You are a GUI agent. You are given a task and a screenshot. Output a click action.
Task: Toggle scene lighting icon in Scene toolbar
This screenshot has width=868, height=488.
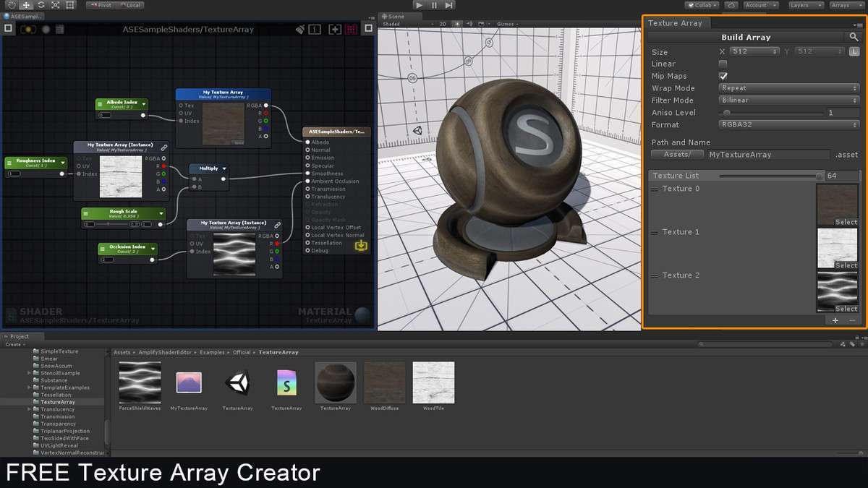click(x=458, y=24)
